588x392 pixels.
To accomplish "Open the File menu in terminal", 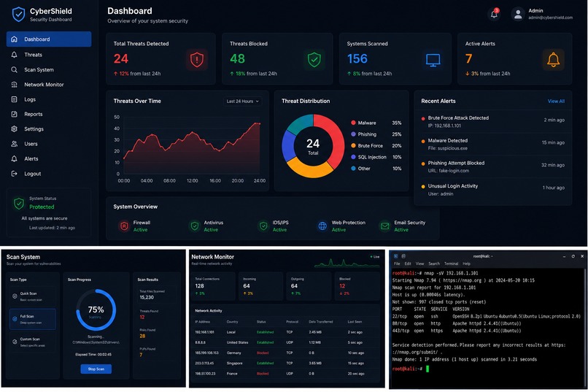I will (397, 264).
